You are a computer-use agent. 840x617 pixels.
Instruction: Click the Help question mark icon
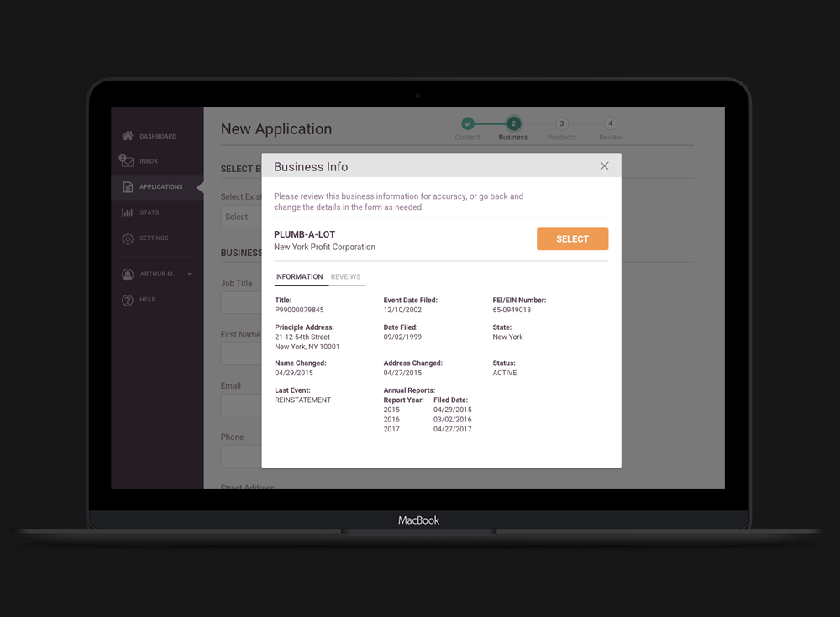(128, 300)
